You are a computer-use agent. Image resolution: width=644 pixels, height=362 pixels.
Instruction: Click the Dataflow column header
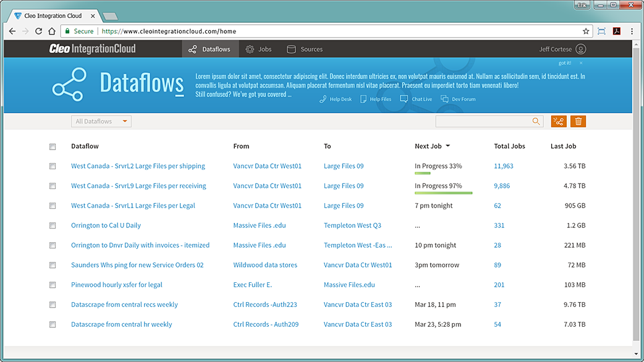(85, 146)
